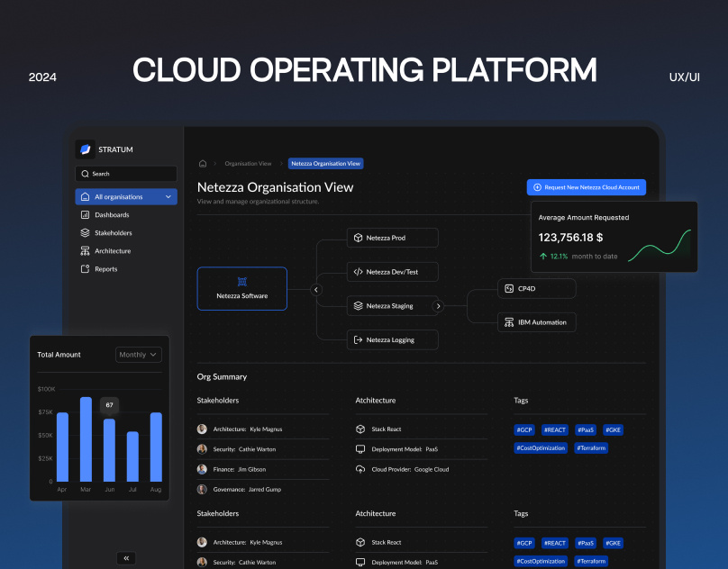
Task: Collapse the sidebar with the double-arrow button
Action: click(125, 558)
